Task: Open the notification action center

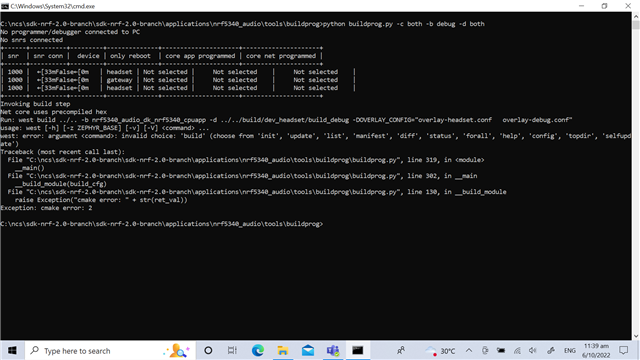Action: pos(623,351)
